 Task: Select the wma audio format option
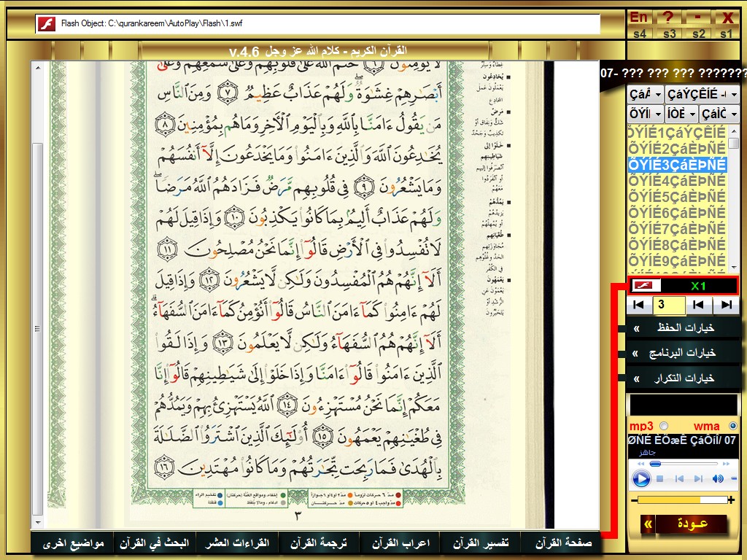point(733,426)
